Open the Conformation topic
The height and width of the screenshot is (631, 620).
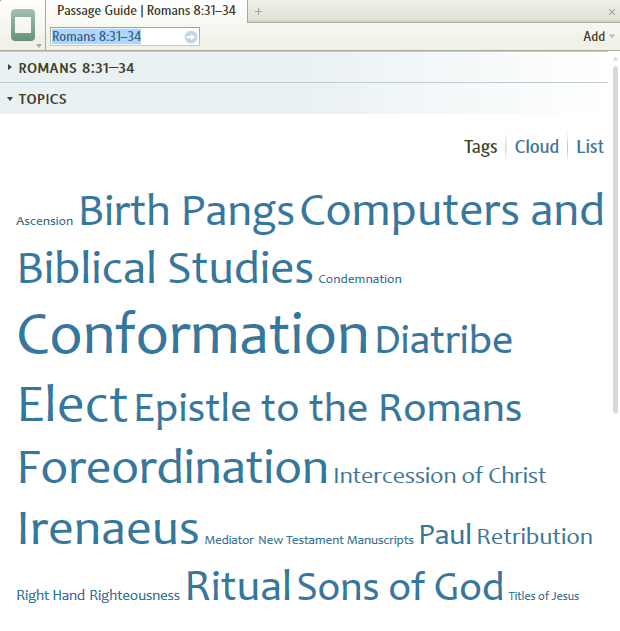[193, 334]
